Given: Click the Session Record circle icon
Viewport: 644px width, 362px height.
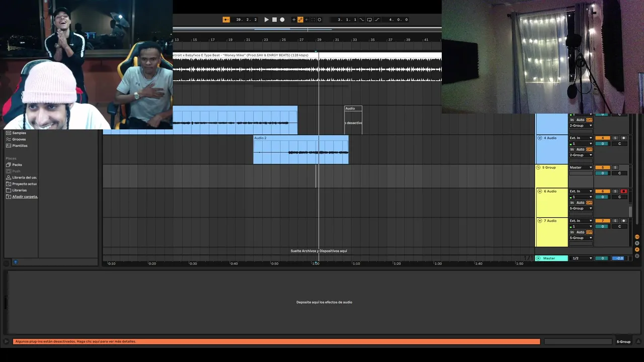Looking at the screenshot, I should click(319, 20).
